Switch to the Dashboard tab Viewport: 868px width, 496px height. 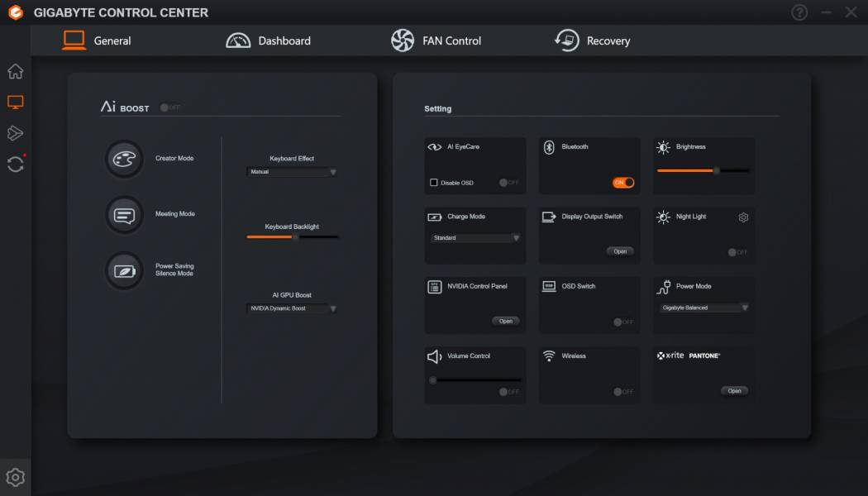click(269, 41)
